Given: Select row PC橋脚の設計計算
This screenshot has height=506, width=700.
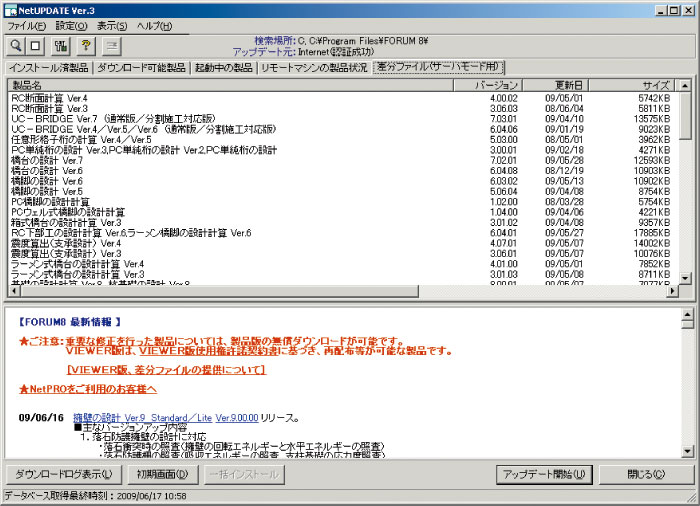Looking at the screenshot, I should click(x=342, y=202).
